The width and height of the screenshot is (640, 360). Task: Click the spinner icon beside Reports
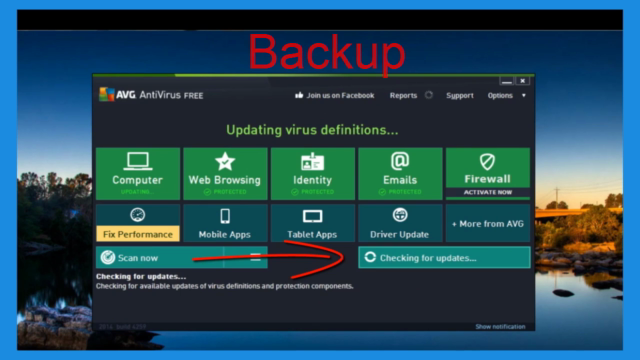pos(429,95)
